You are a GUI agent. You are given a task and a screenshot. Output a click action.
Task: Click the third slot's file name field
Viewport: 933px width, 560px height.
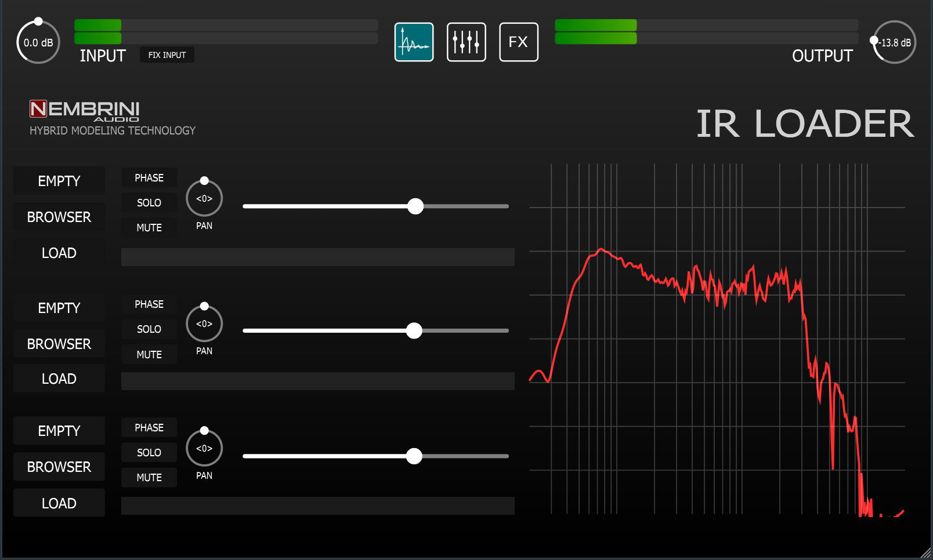click(x=317, y=506)
